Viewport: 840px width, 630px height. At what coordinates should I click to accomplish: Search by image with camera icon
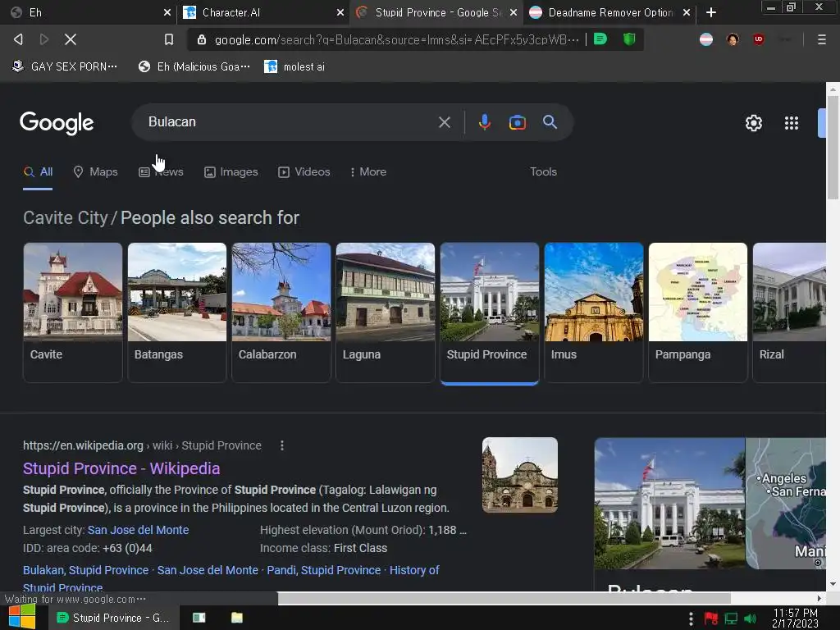tap(517, 123)
